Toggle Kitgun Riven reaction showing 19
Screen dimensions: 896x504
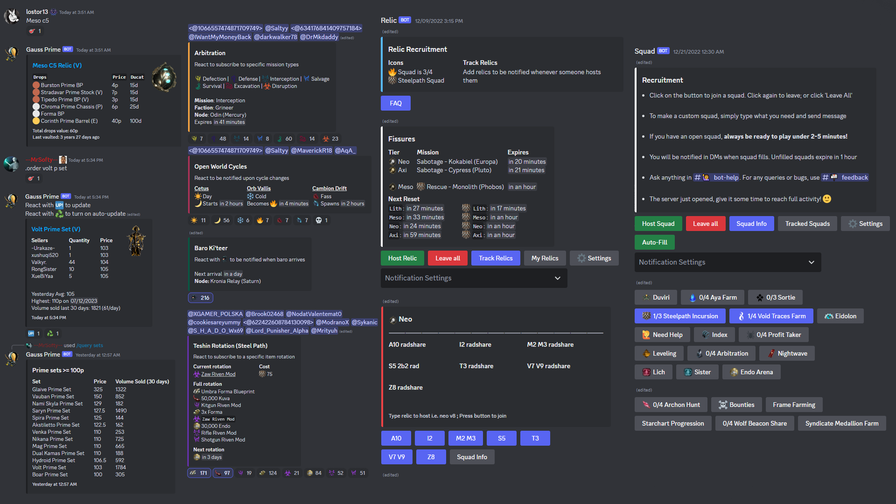pos(245,473)
